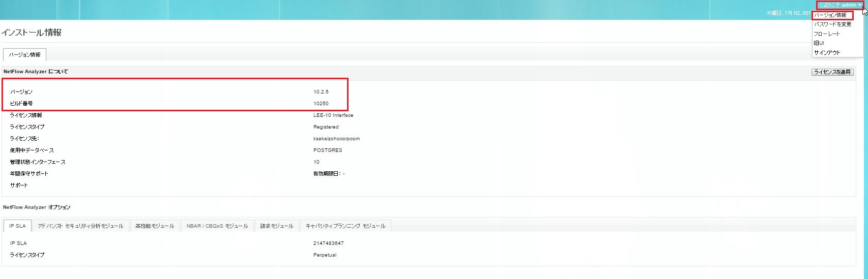Click the 使用中データベース label
The height and width of the screenshot is (279, 868).
point(32,150)
